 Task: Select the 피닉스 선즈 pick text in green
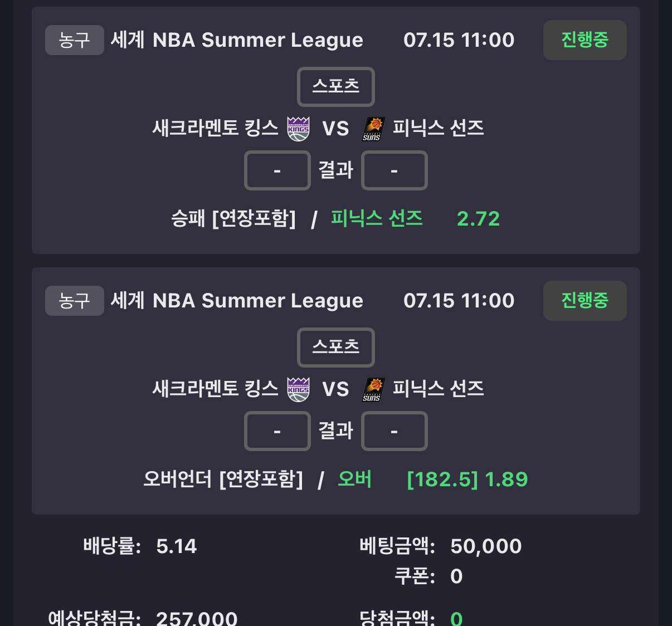[377, 218]
